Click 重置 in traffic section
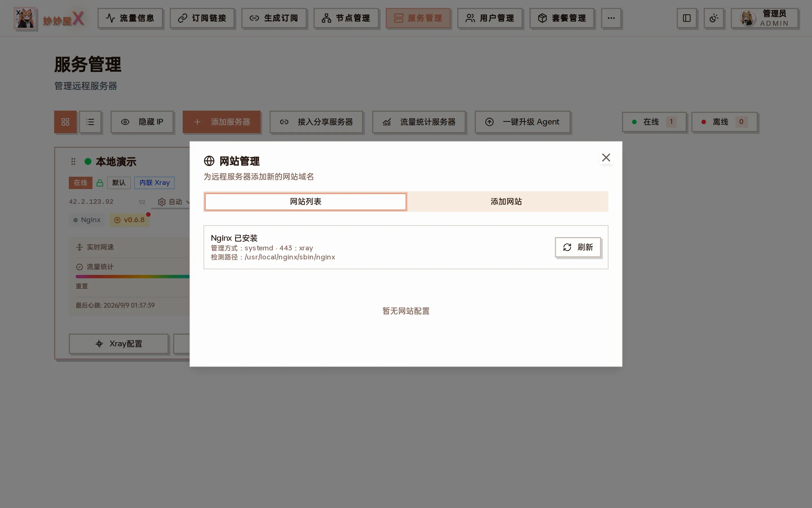The image size is (812, 508). [81, 286]
